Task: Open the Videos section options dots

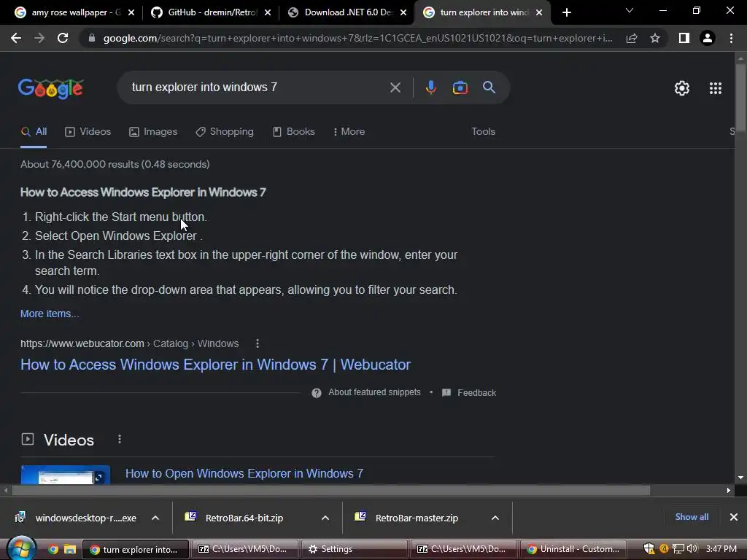Action: 120,439
